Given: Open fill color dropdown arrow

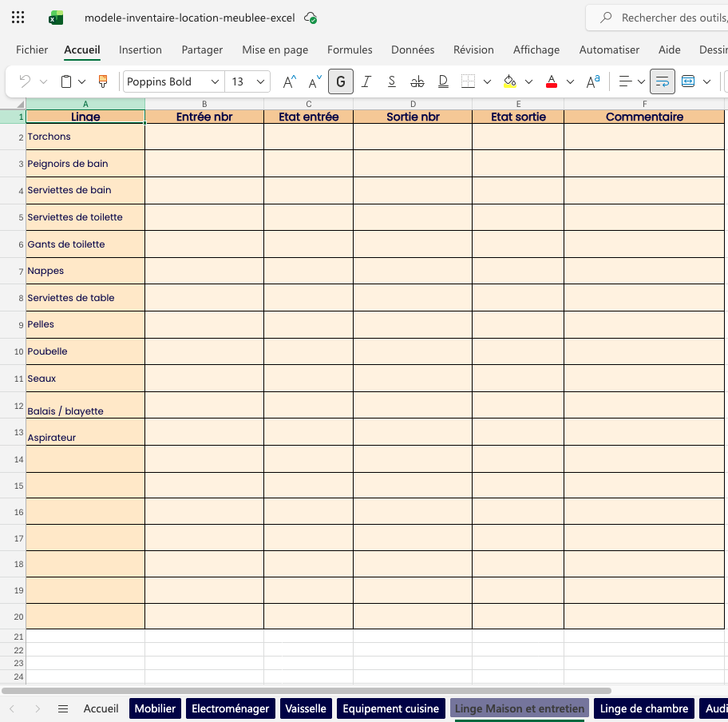Looking at the screenshot, I should point(528,81).
